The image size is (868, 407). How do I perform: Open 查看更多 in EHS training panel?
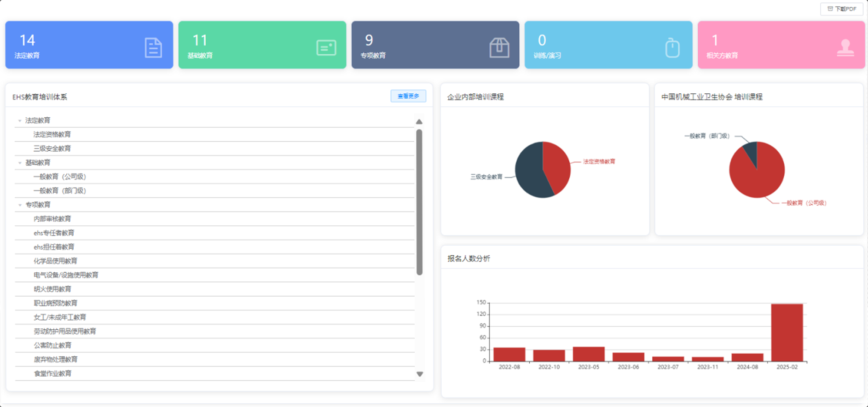(408, 96)
